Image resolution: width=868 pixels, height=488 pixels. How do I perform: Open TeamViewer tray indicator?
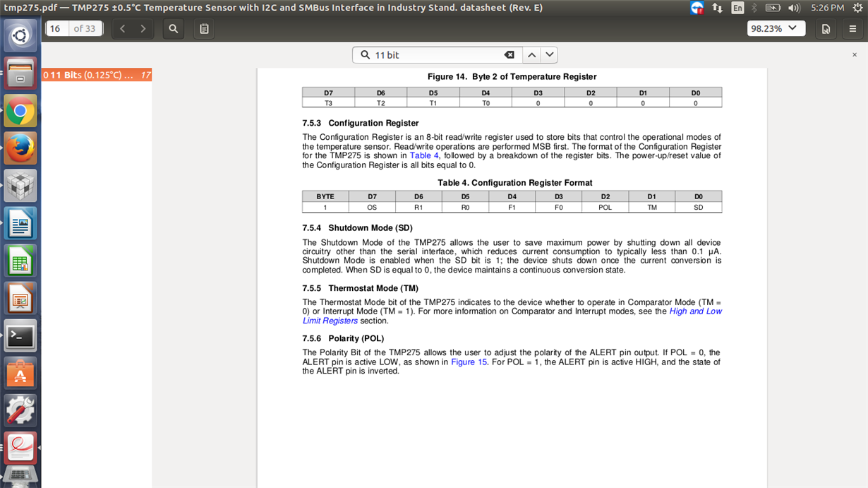(697, 8)
